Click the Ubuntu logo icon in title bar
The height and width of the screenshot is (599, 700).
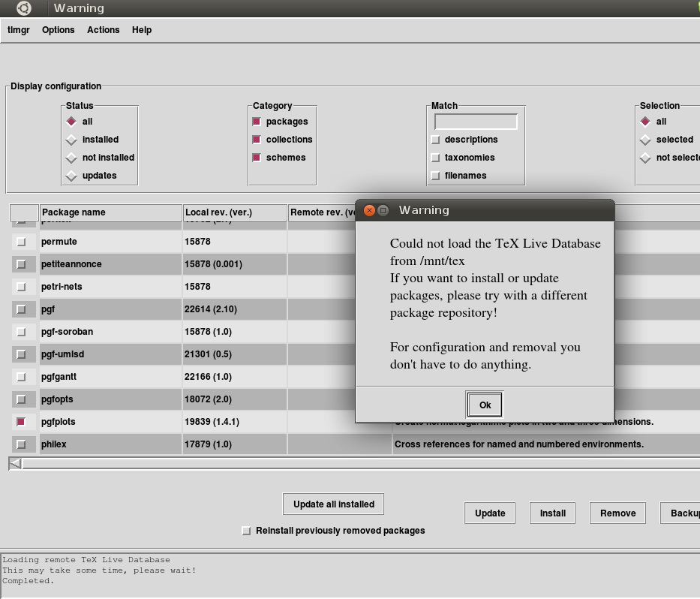24,8
